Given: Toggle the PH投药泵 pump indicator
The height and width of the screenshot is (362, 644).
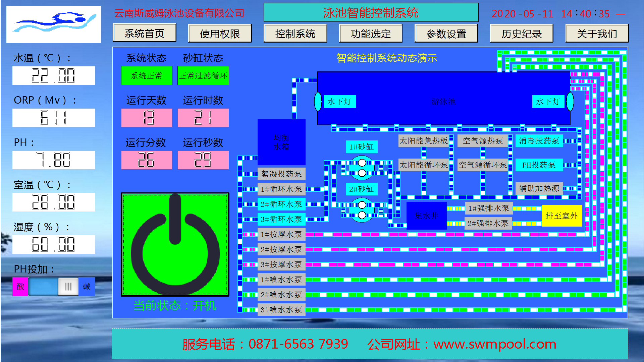Looking at the screenshot, I should [539, 165].
